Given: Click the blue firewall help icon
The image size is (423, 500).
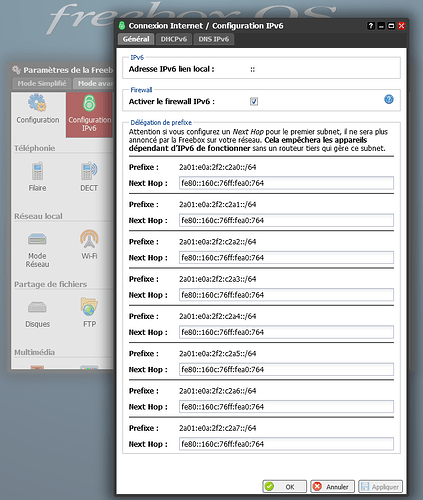Looking at the screenshot, I should click(389, 99).
